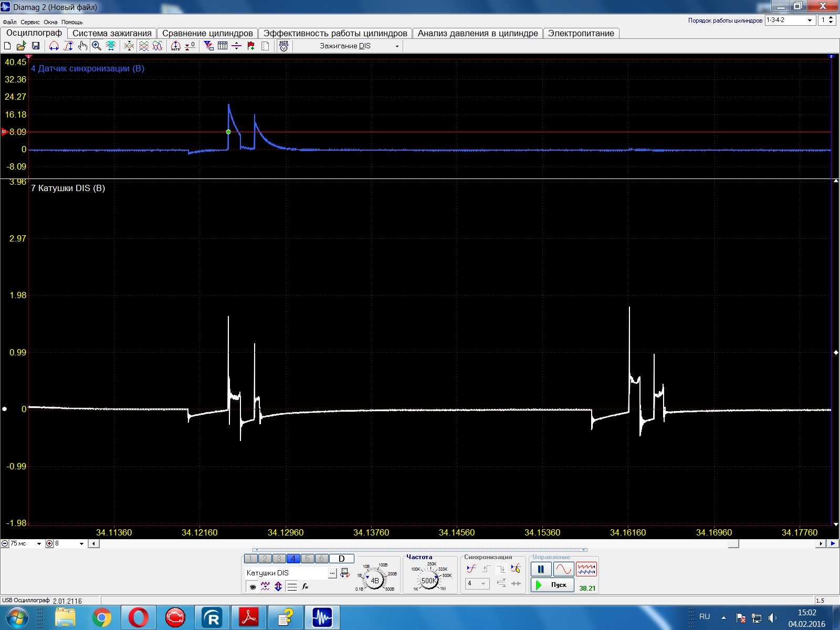Click the cylinder number stepper arrows
This screenshot has height=630, width=840.
pyautogui.click(x=831, y=20)
